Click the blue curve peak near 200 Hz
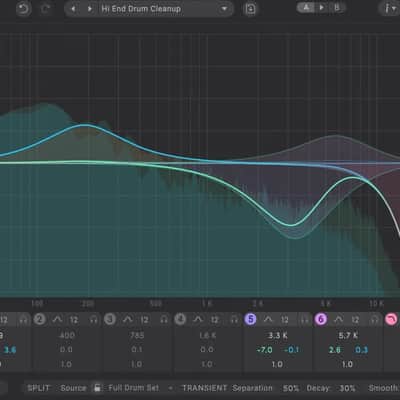This screenshot has width=400, height=400. point(86,125)
